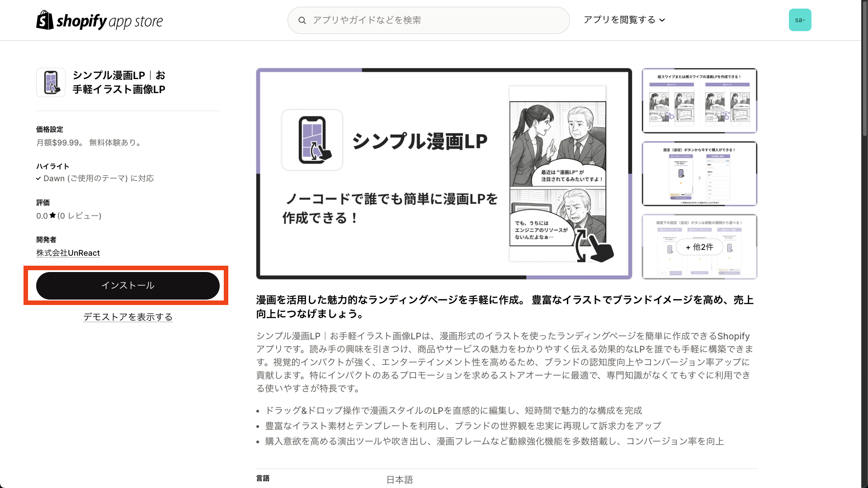Open the sa- account avatar

[x=800, y=20]
